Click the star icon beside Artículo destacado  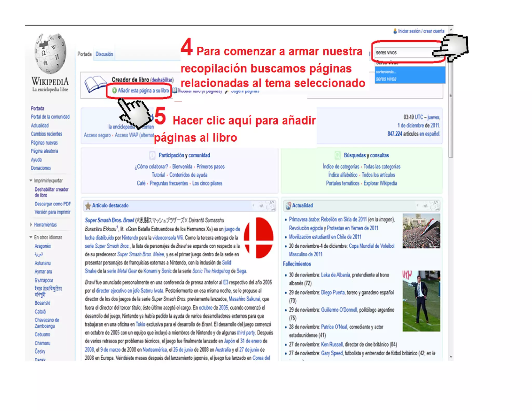pos(88,206)
